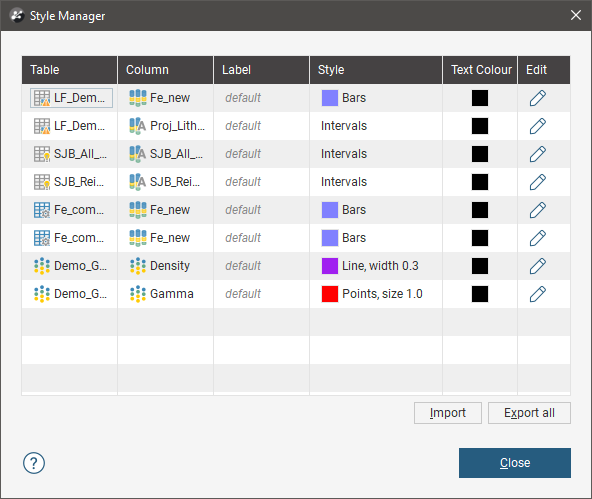Click the Gamma column points icon
The width and height of the screenshot is (592, 499).
(138, 294)
